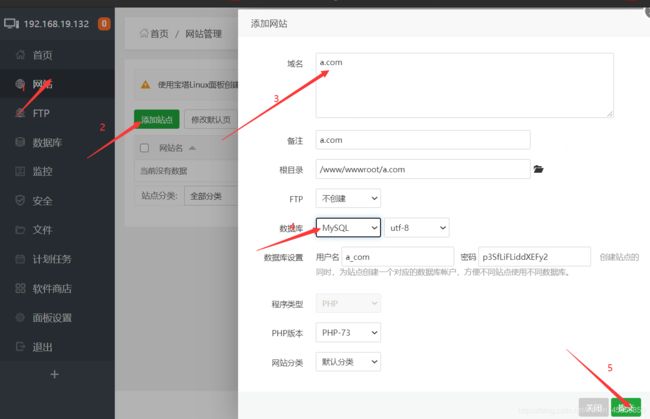Click the home icon in sidebar
This screenshot has width=650, height=419.
coord(20,55)
